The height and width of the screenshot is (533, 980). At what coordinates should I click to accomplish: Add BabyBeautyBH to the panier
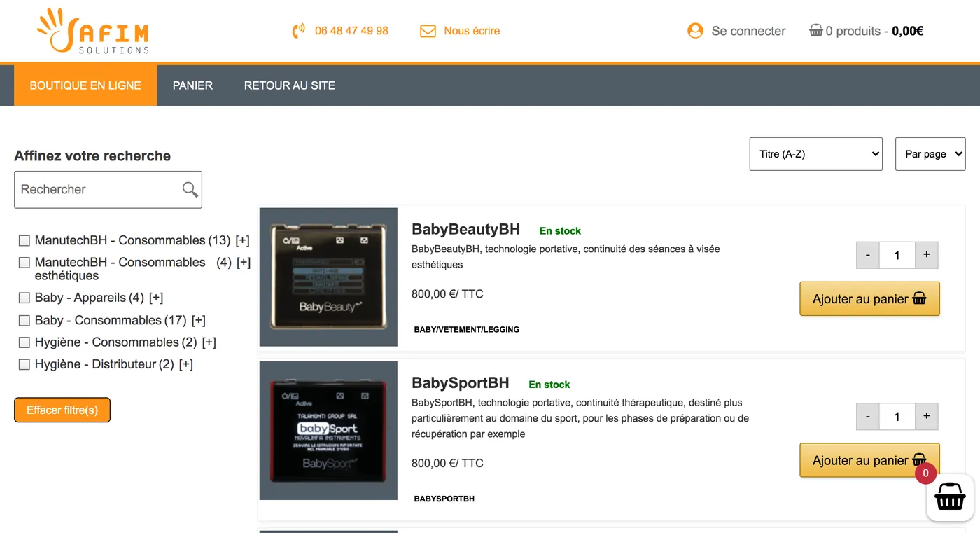[x=869, y=299]
